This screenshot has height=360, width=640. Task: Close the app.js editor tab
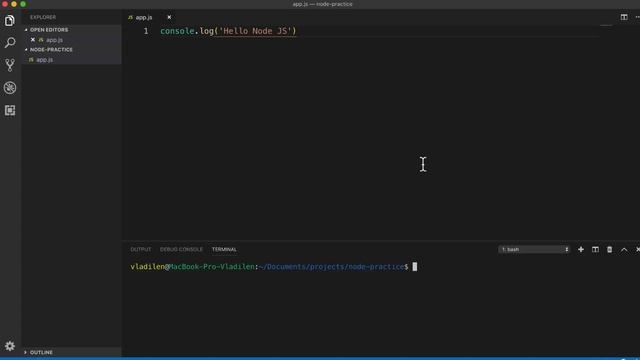pos(169,17)
